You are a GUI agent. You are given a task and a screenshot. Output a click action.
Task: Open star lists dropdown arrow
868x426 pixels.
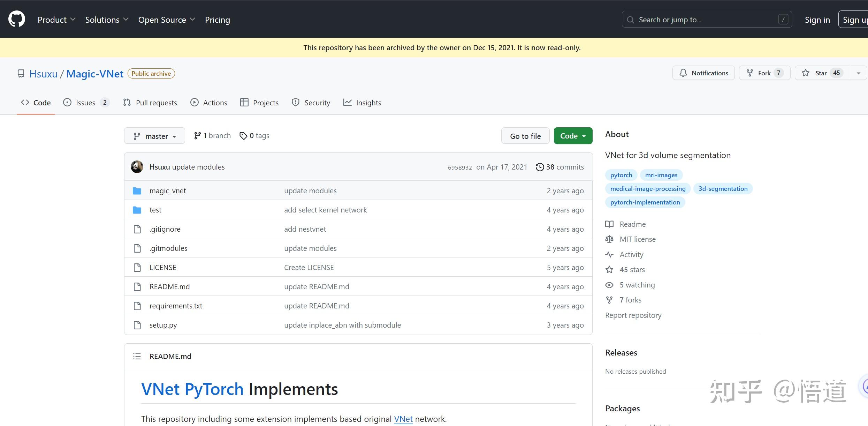(x=859, y=73)
